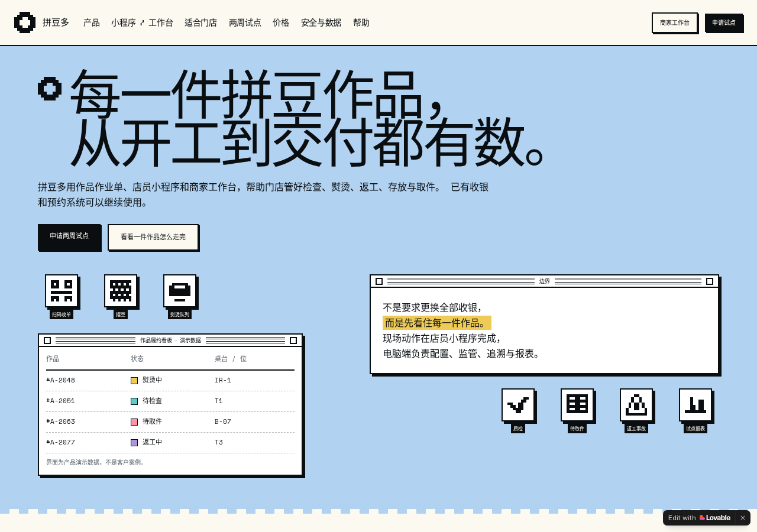This screenshot has width=757, height=532.
Task: Open the 试点报表 chart icon
Action: pos(695,405)
